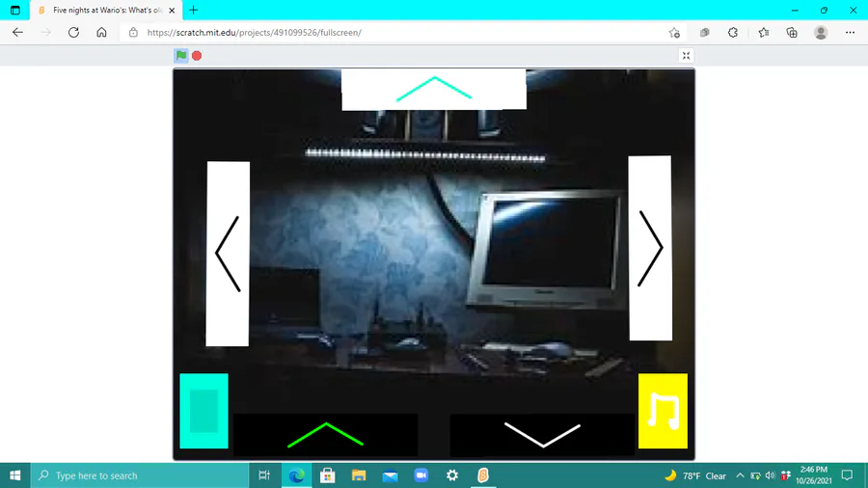868x488 pixels.
Task: Open volume control in system tray
Action: [770, 475]
